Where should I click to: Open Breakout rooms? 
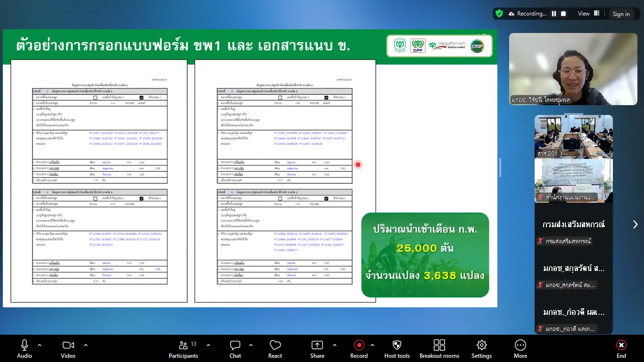439,349
